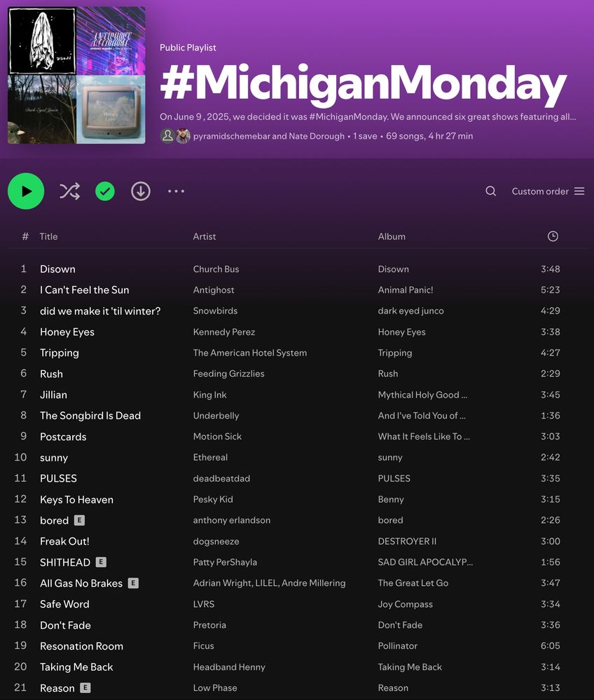Toggle shuffle for the playlist
The height and width of the screenshot is (700, 594).
tap(69, 191)
